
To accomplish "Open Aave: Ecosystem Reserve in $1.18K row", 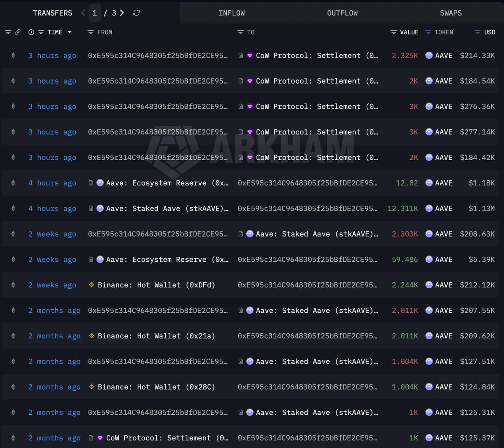I will point(168,183).
